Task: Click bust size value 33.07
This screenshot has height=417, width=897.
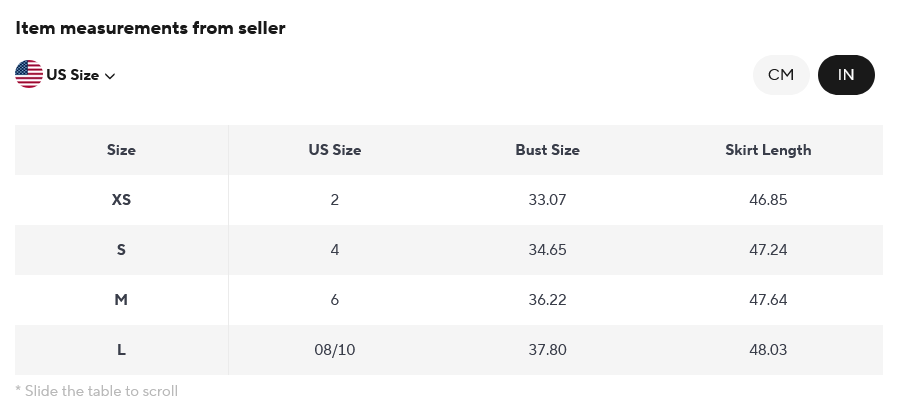Action: [x=547, y=200]
